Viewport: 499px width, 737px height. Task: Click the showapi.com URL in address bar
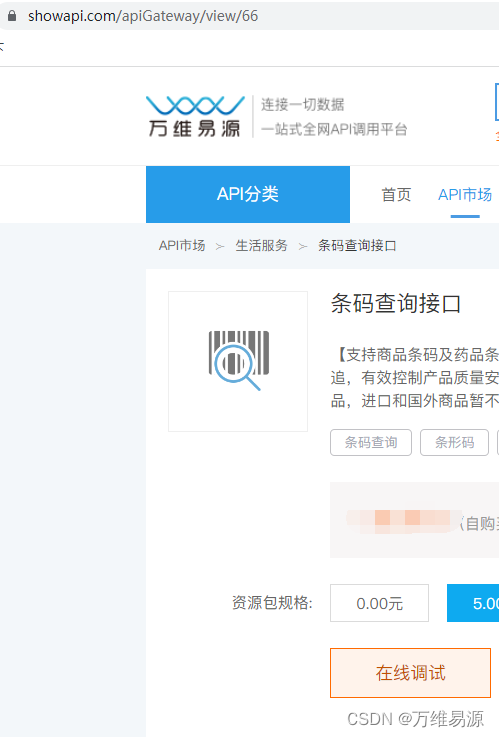click(143, 16)
